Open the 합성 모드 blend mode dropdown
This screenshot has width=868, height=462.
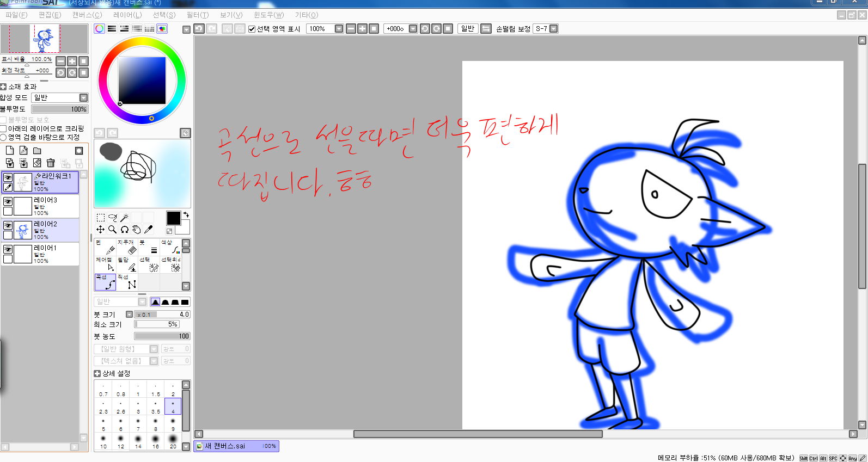click(83, 97)
